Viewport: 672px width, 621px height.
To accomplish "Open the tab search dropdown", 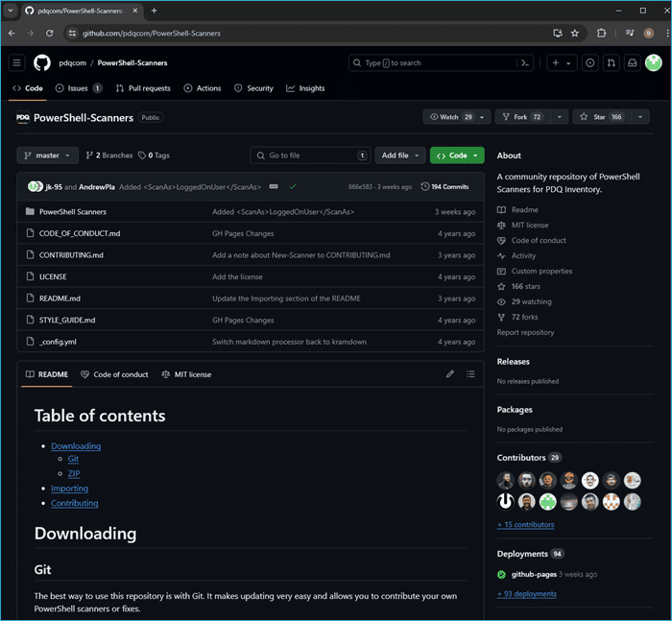I will coord(11,11).
